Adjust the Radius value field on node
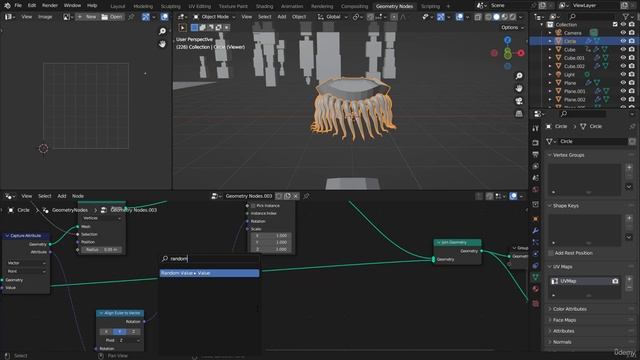This screenshot has height=360, width=640. pyautogui.click(x=101, y=250)
